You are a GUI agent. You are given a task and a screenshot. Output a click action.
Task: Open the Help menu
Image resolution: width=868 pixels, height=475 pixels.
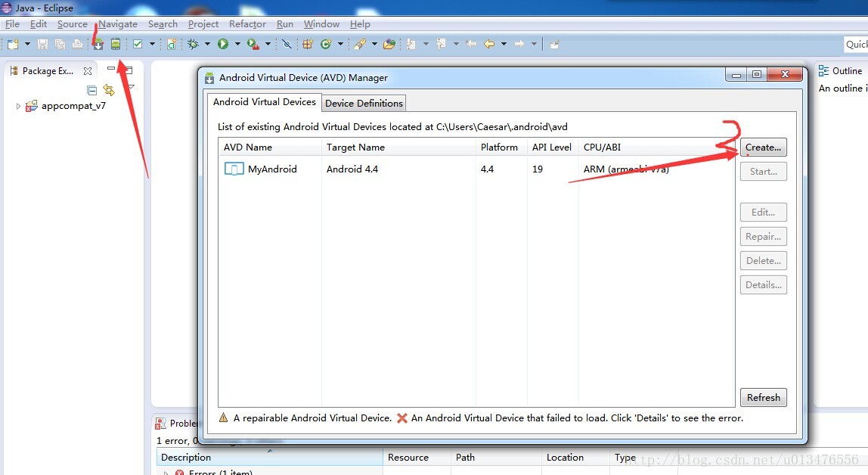pos(360,23)
